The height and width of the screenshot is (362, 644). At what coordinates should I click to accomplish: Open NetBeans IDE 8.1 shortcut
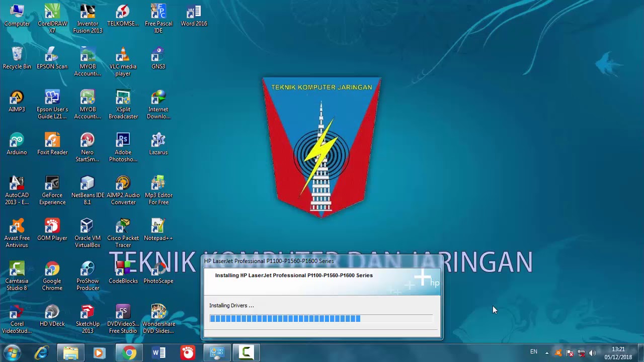tap(88, 190)
